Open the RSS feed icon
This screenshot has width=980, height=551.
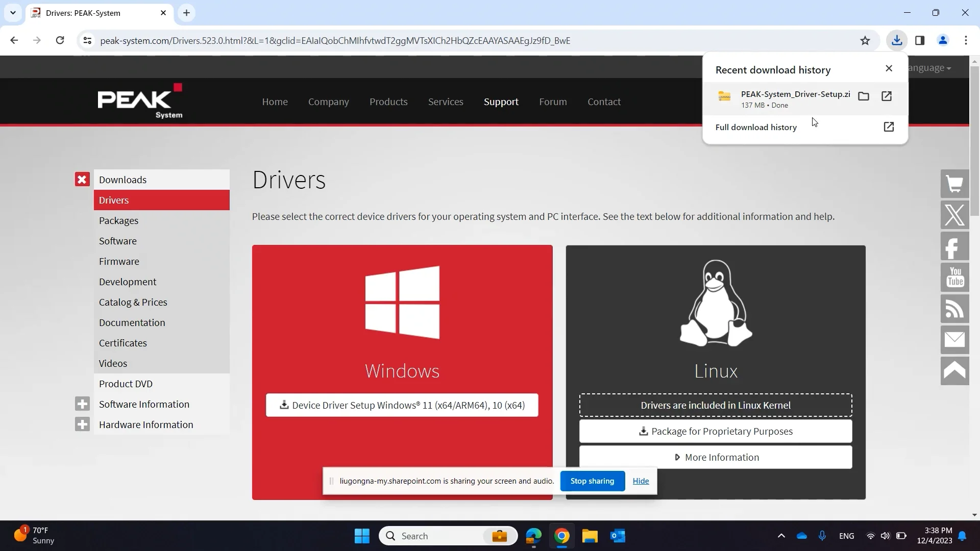[x=954, y=309]
